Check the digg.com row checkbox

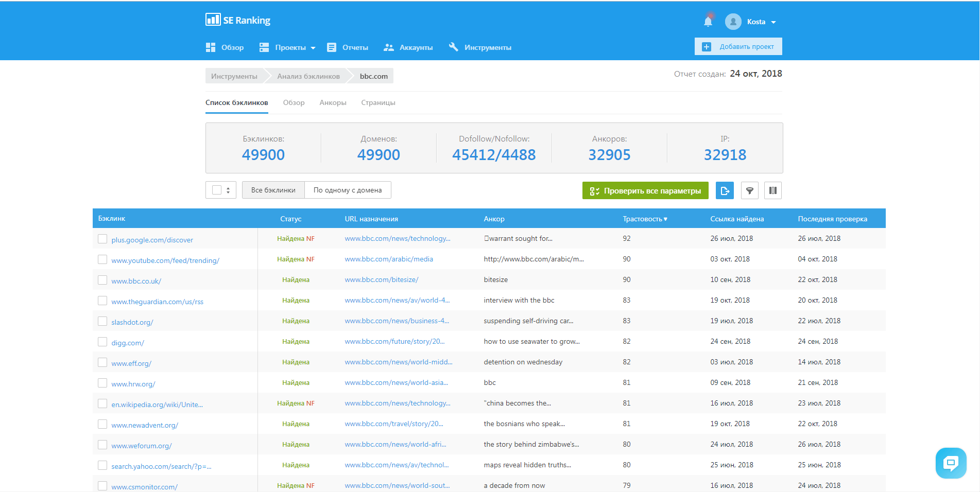click(x=102, y=342)
